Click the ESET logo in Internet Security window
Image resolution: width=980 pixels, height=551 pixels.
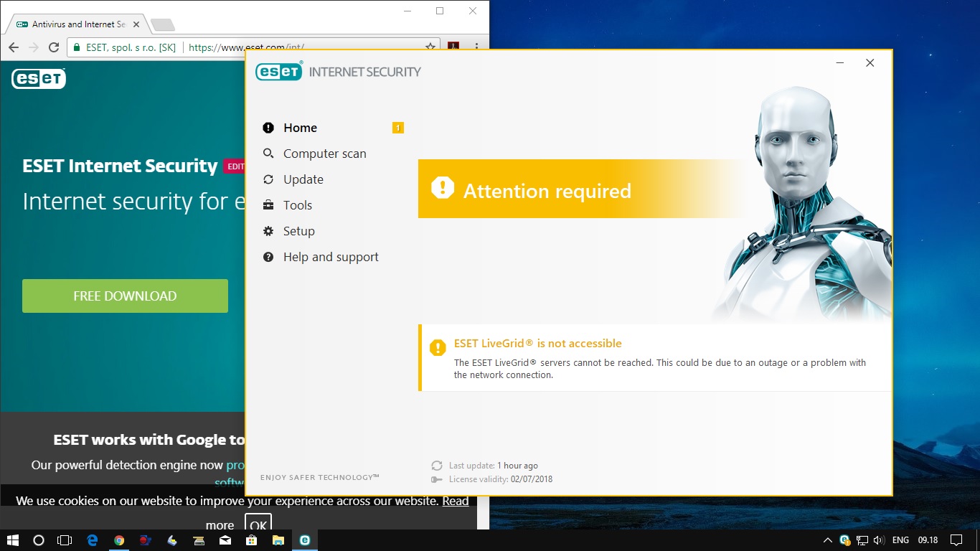click(x=278, y=71)
